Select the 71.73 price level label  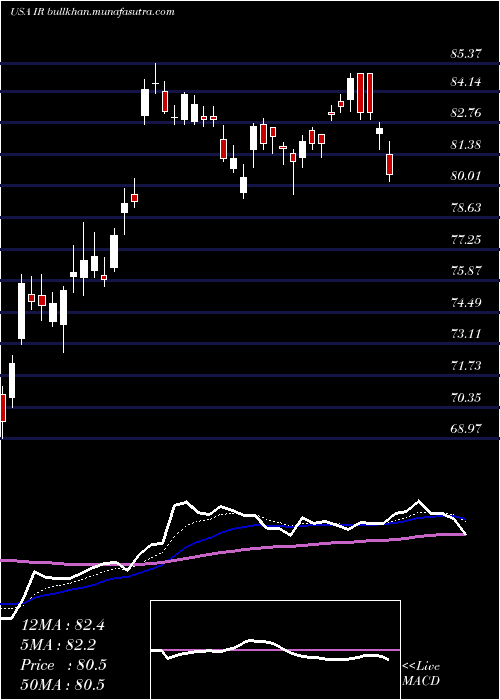pyautogui.click(x=466, y=366)
